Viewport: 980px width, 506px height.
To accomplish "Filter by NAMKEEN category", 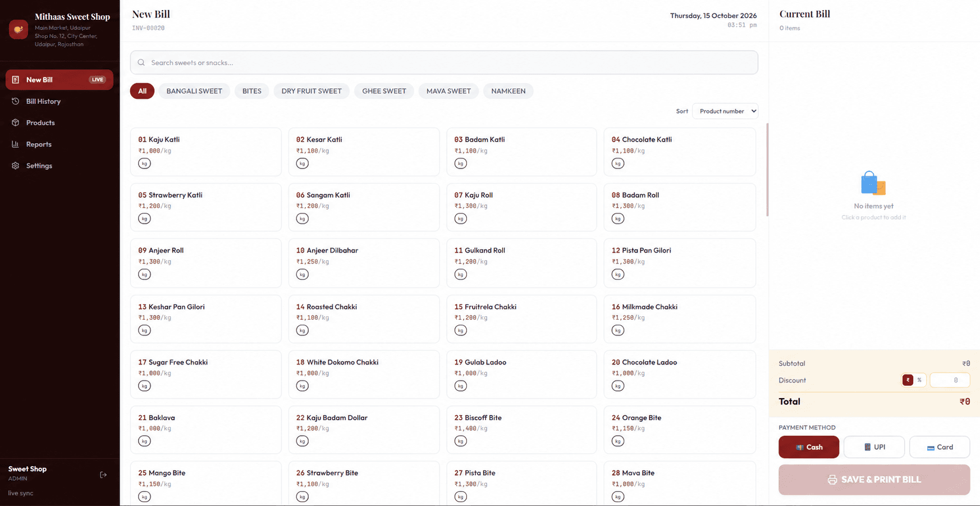I will coord(509,91).
